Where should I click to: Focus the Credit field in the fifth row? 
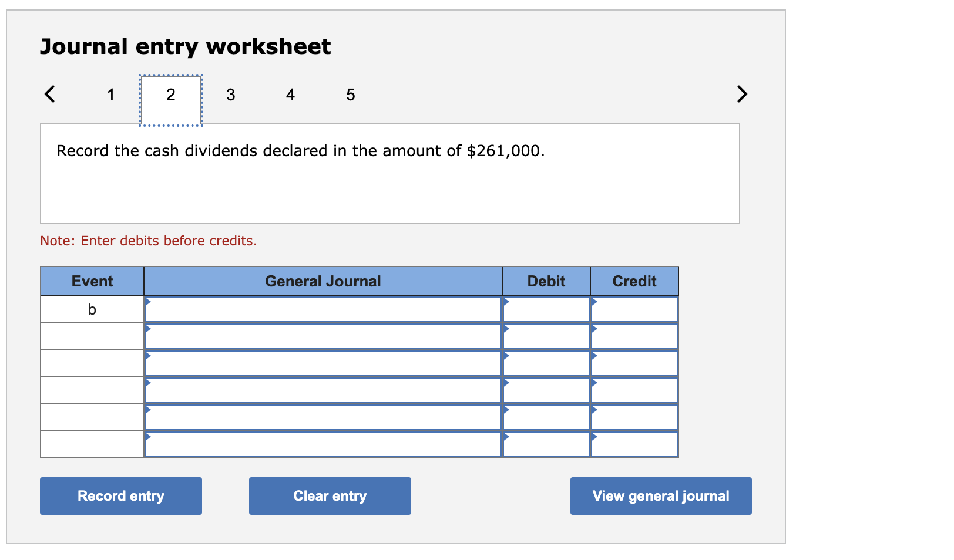coord(634,417)
